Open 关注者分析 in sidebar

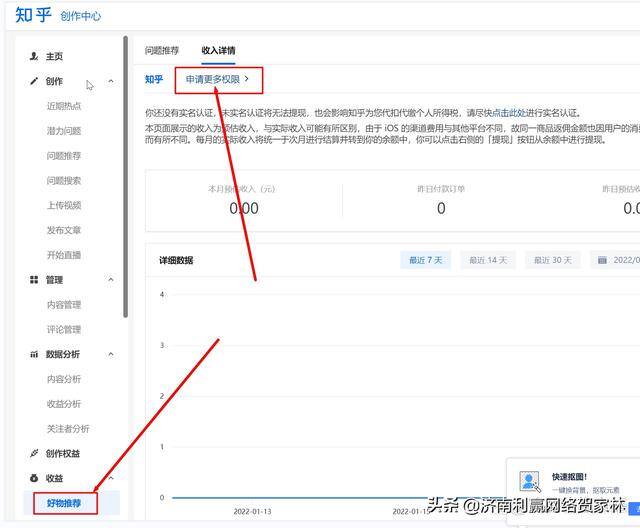pyautogui.click(x=68, y=429)
